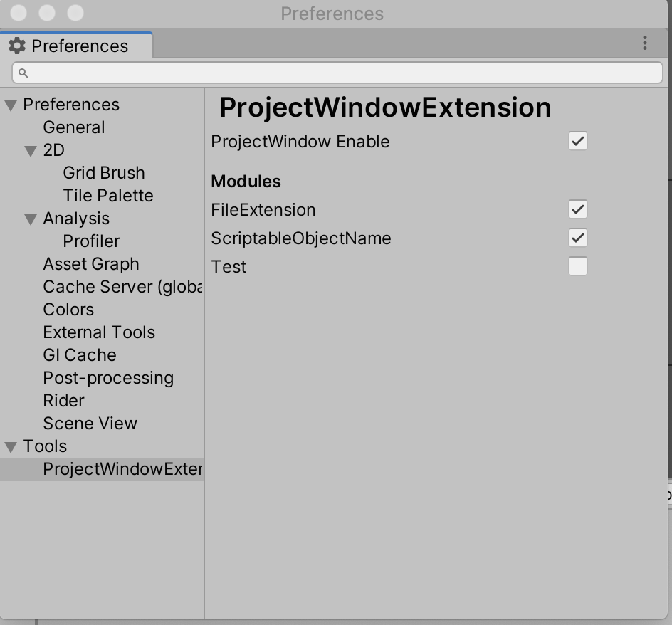Image resolution: width=672 pixels, height=625 pixels.
Task: Click the preferences search field
Action: coord(337,73)
